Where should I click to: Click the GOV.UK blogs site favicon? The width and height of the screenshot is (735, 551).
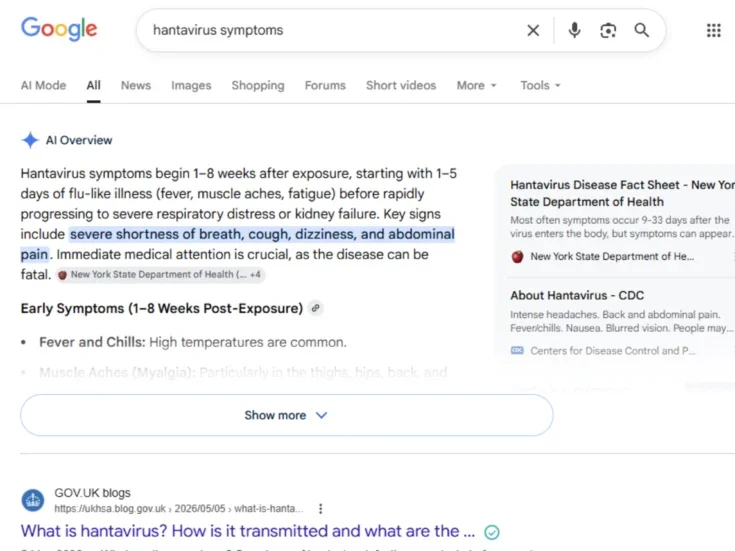(33, 500)
